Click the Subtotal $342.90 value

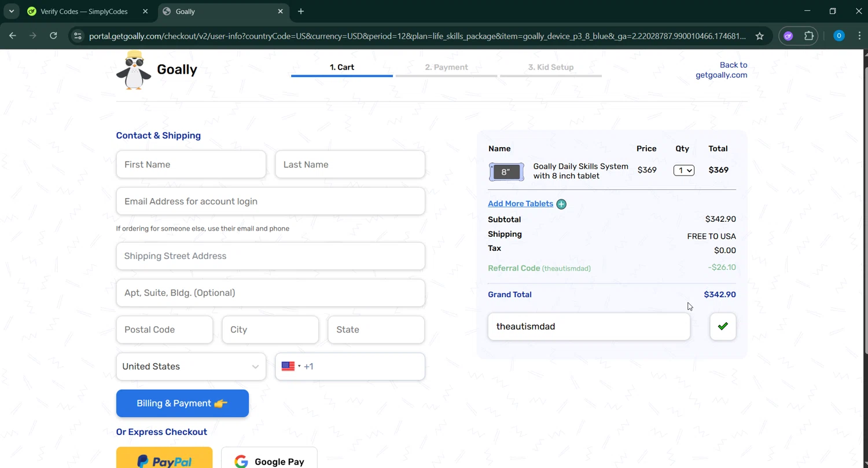tap(720, 220)
